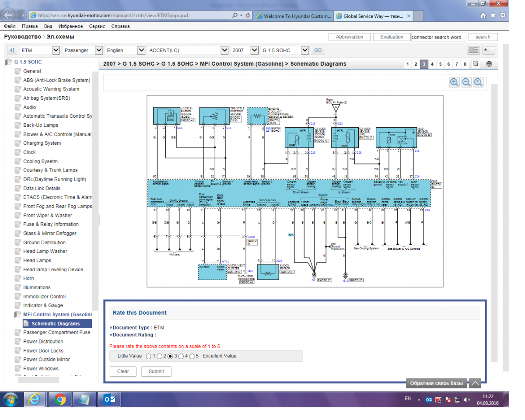Open browser Tools gear icon
Screen dimensions: 525x420
502,15
